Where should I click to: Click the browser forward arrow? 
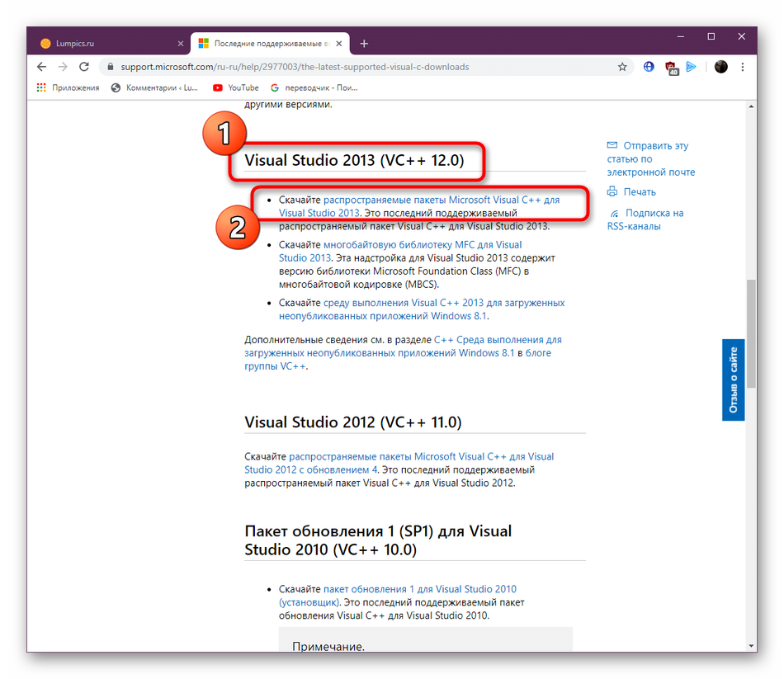(63, 67)
